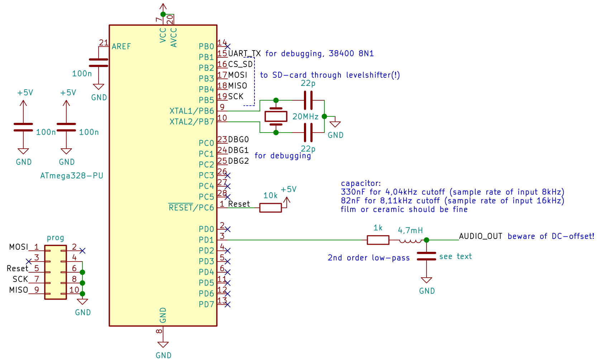Click the PD1 pin label

coord(206,240)
